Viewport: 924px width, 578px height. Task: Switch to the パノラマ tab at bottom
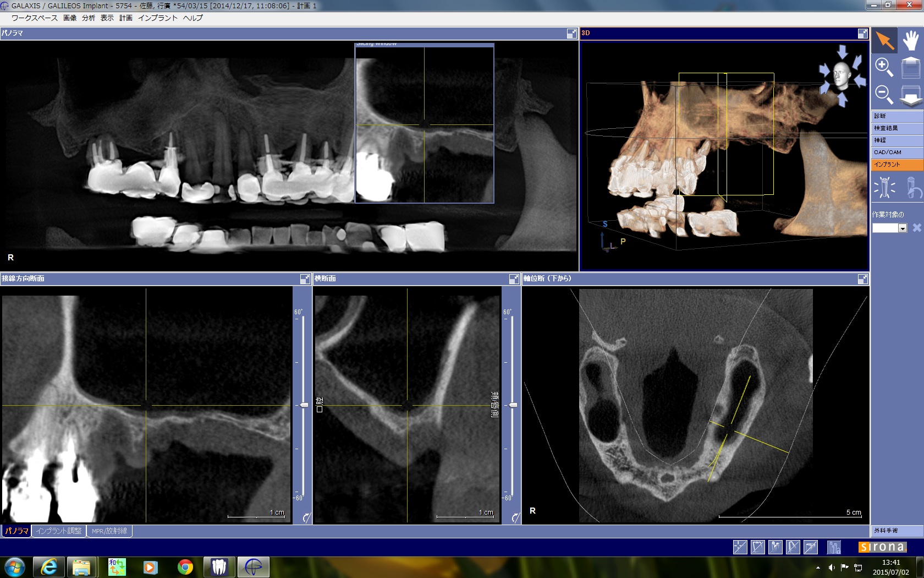[16, 531]
